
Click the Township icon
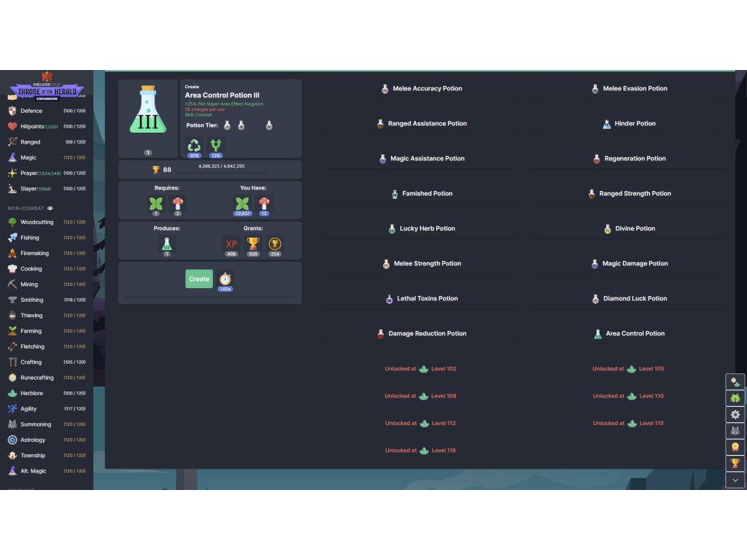point(12,455)
